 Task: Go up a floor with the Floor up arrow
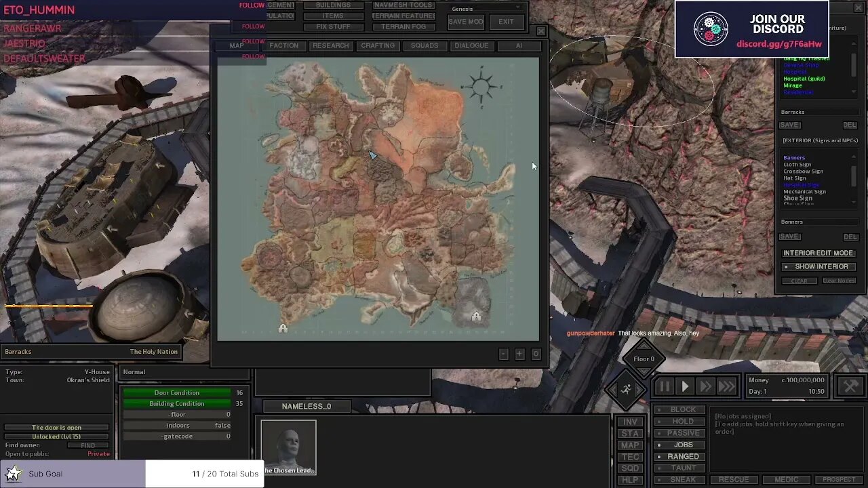644,345
